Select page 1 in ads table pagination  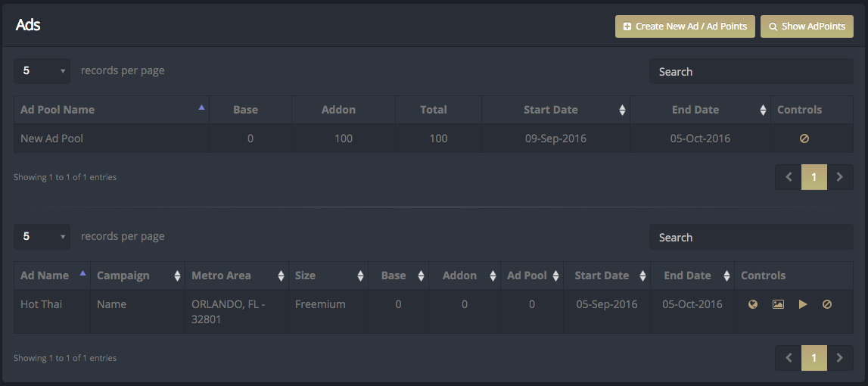pos(814,358)
